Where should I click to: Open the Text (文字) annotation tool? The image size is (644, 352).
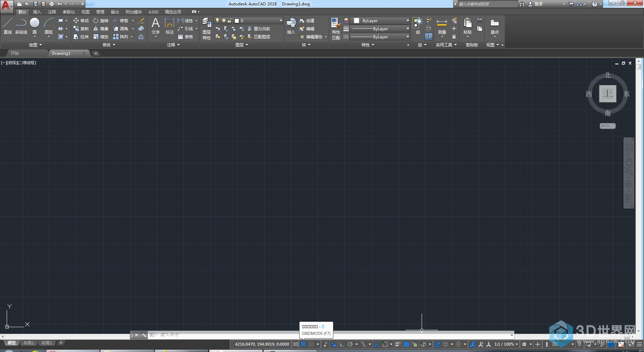(155, 26)
